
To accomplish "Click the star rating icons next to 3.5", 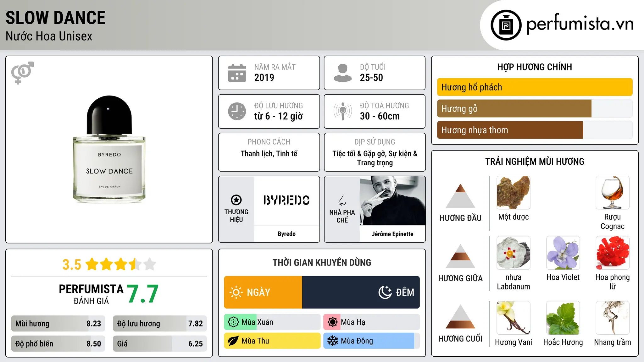I will click(x=121, y=264).
